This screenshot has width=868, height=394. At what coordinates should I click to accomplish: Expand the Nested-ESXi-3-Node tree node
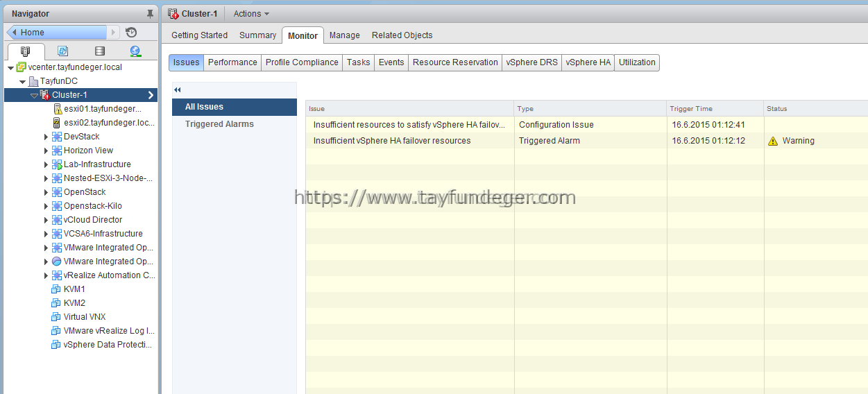point(46,178)
